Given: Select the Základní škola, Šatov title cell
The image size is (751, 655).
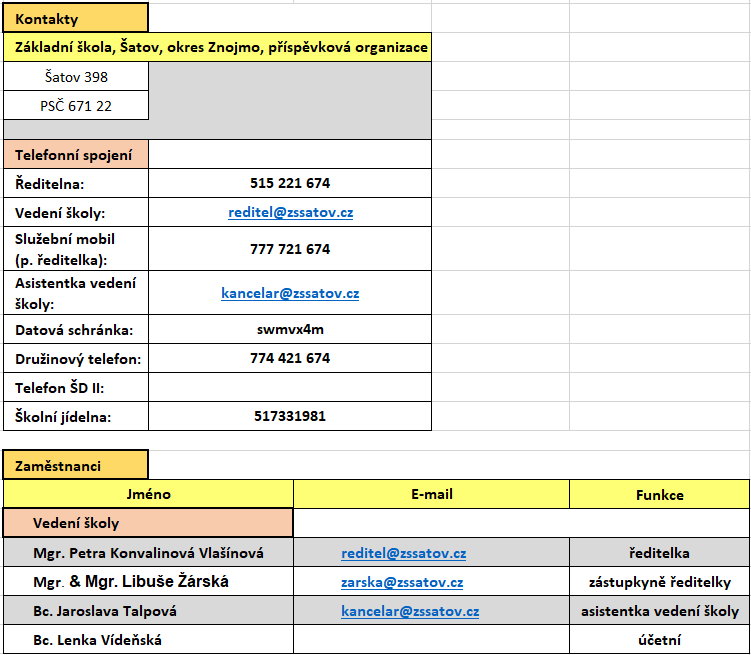Looking at the screenshot, I should pyautogui.click(x=217, y=47).
